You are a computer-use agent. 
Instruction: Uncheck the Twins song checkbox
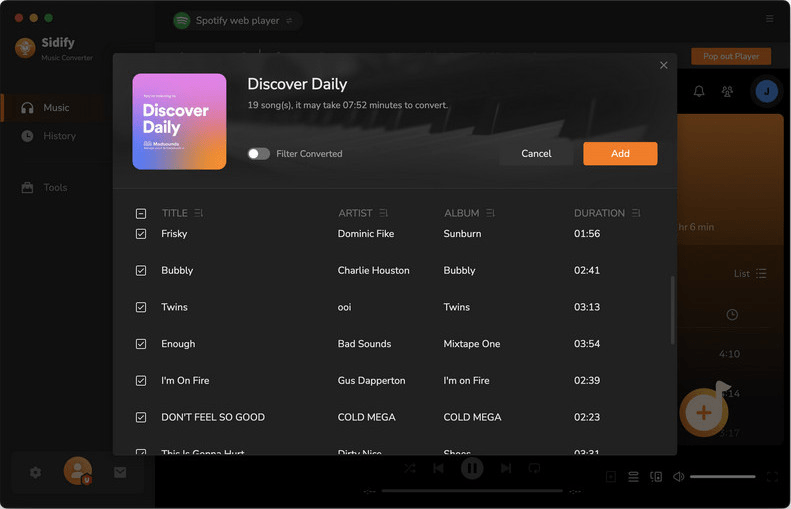coord(141,307)
